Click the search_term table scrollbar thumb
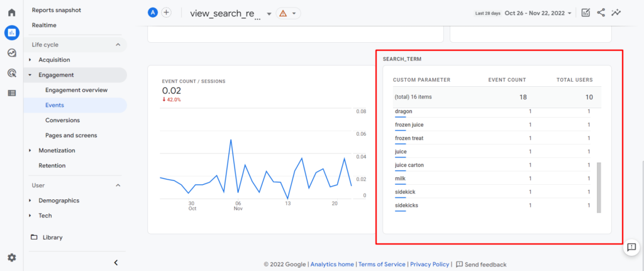This screenshot has height=271, width=644. pos(599,187)
